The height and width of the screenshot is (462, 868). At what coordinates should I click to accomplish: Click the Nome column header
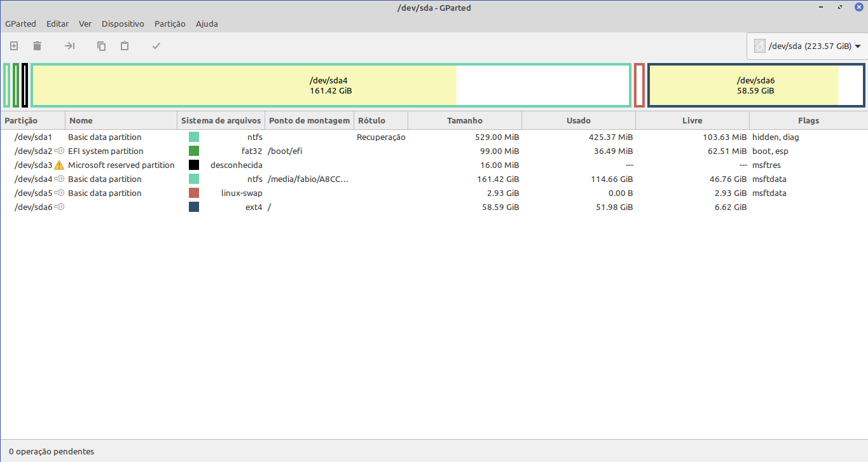(x=121, y=120)
